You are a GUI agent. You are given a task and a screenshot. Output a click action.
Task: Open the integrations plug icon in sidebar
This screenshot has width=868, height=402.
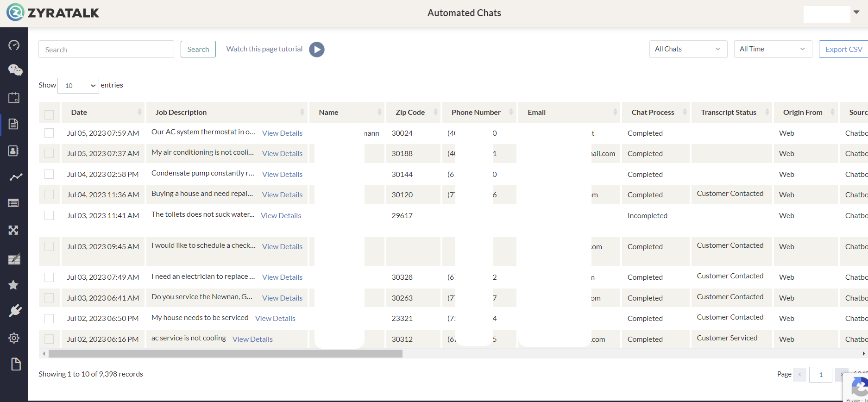click(x=15, y=310)
